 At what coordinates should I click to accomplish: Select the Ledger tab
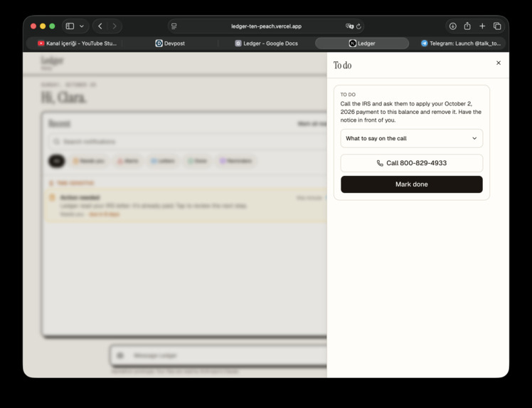pyautogui.click(x=362, y=43)
